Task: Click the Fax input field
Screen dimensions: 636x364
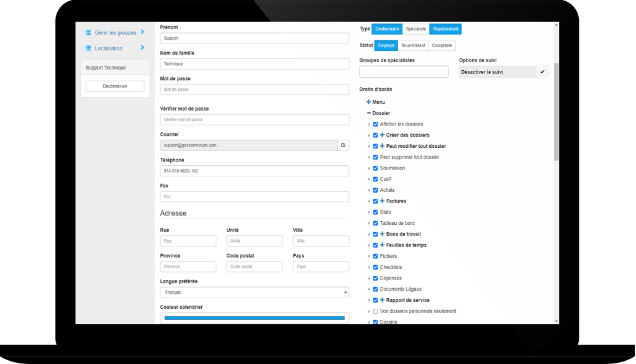Action: click(x=254, y=196)
